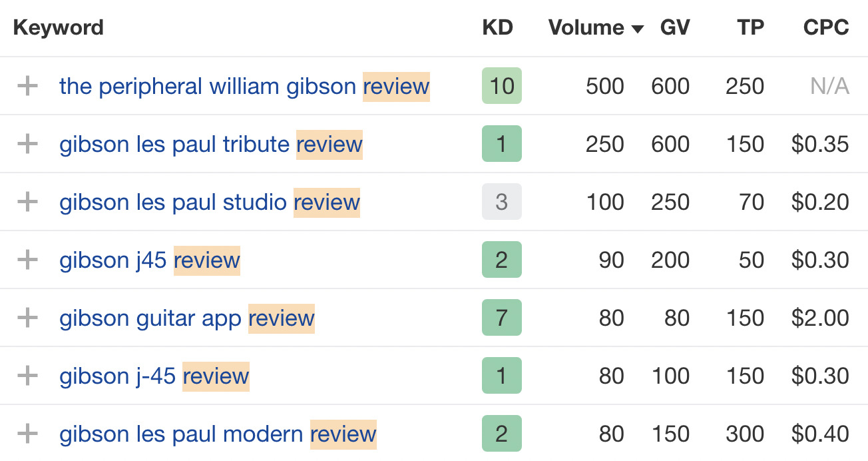Open the keyword 'the peripheral william gibson review'
The width and height of the screenshot is (868, 461).
pos(244,86)
